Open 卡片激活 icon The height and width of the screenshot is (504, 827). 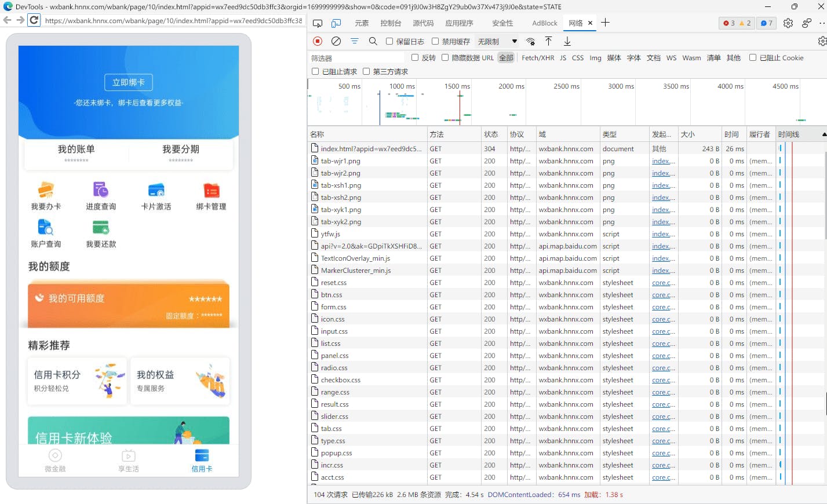tap(156, 196)
